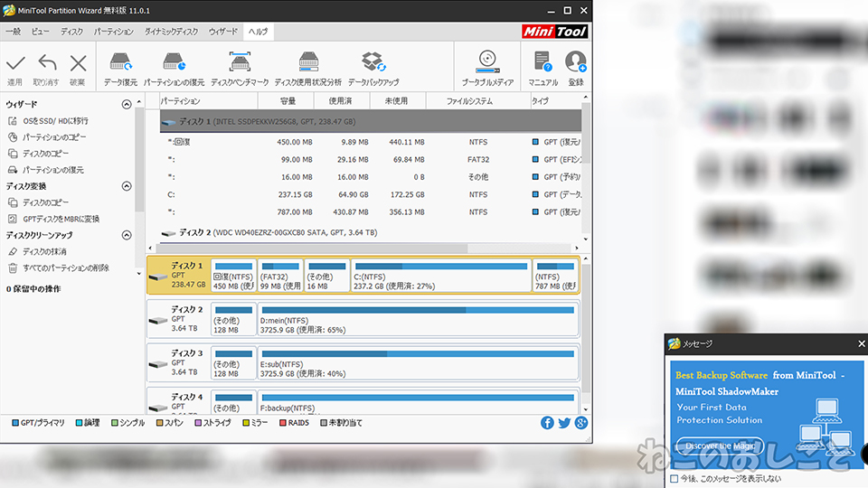Open the Disk (ディスク) menu
868x488 pixels.
[72, 32]
